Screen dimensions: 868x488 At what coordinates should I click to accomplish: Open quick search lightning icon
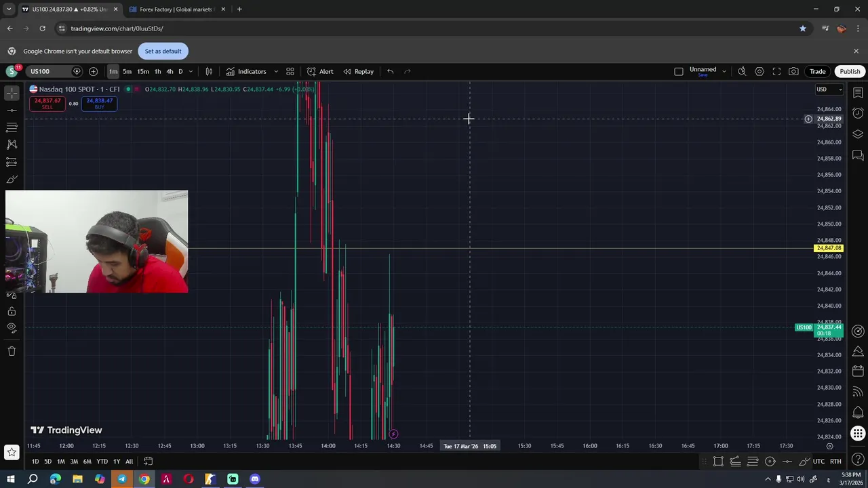(x=742, y=71)
